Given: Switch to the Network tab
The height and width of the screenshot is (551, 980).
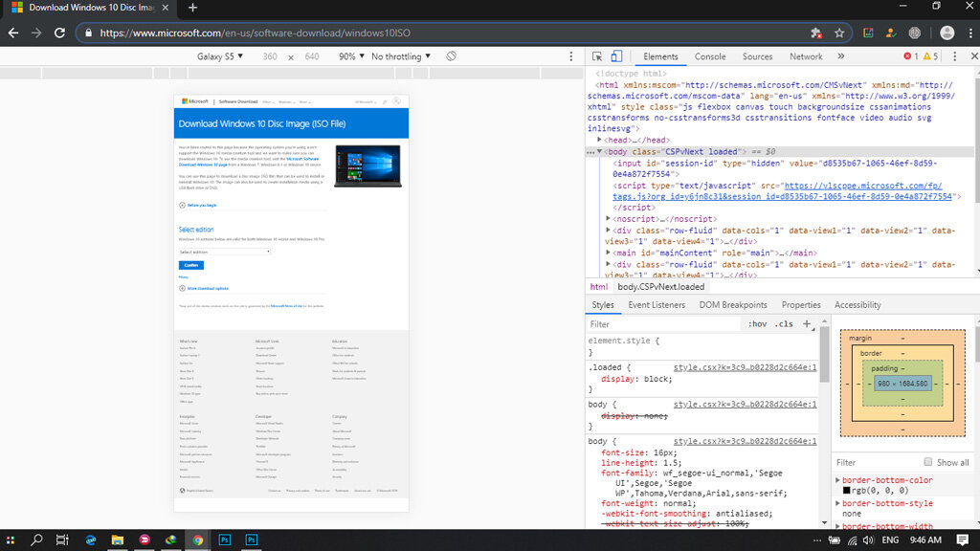Looking at the screenshot, I should pos(806,56).
